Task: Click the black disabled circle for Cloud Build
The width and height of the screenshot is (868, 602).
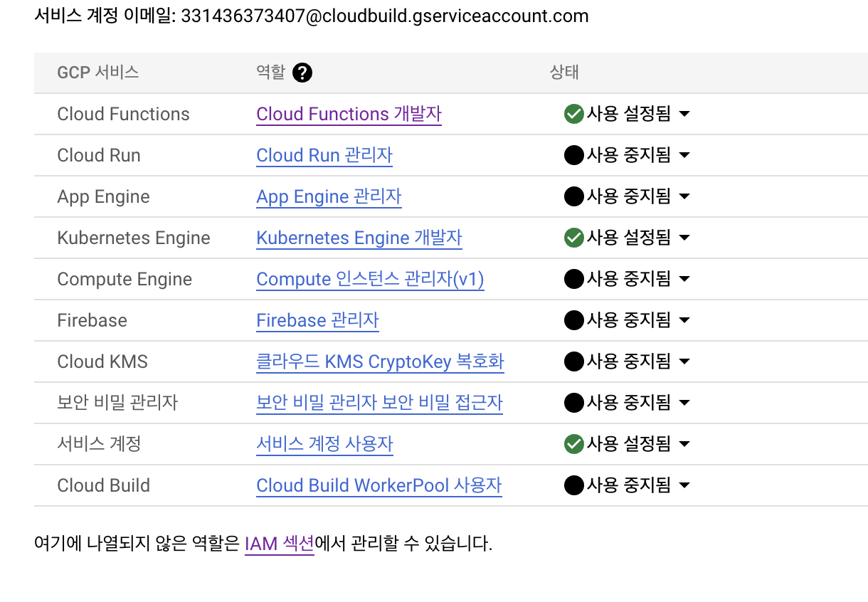Action: (x=573, y=485)
